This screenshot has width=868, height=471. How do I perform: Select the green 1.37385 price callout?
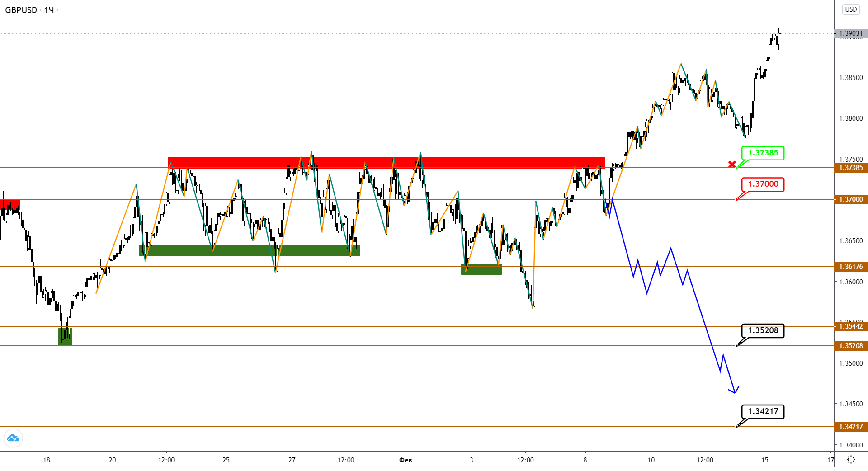coord(763,153)
